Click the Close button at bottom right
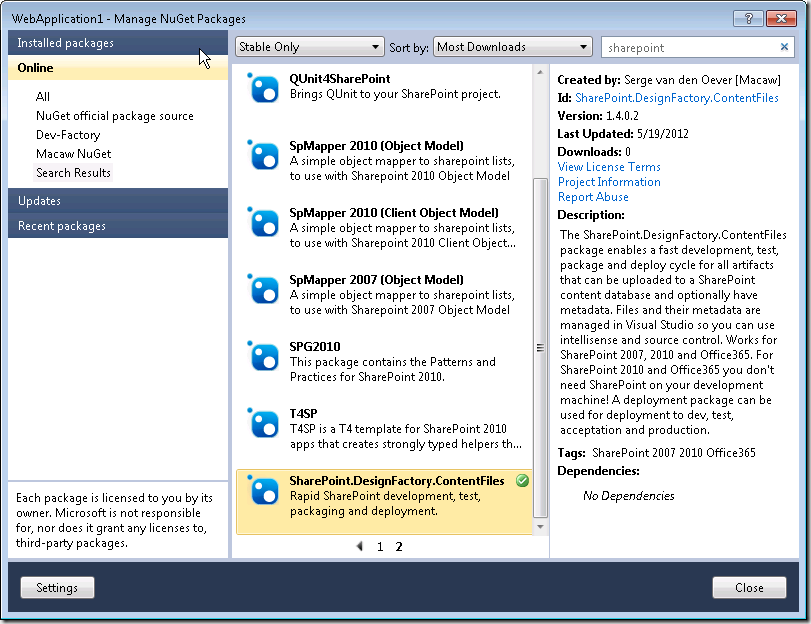Screen dimensions: 811x624 [x=749, y=588]
